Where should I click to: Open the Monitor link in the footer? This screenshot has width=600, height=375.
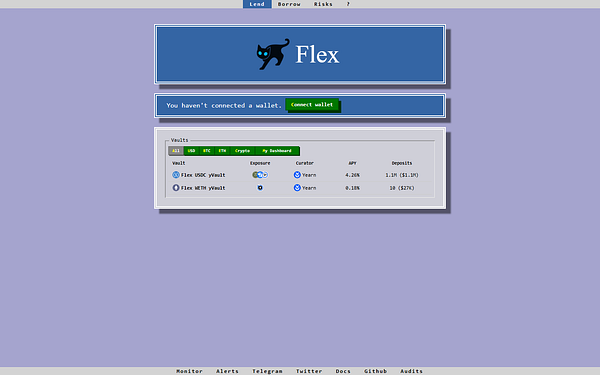click(x=189, y=371)
